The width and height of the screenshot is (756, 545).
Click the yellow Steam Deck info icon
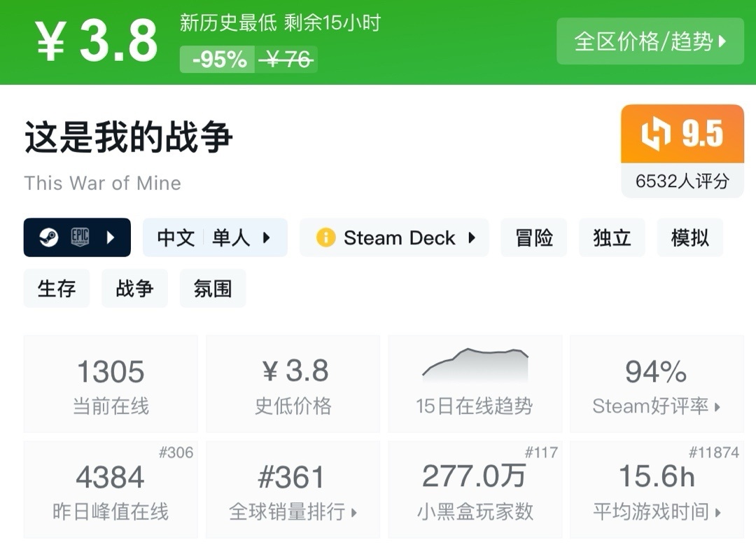(325, 238)
